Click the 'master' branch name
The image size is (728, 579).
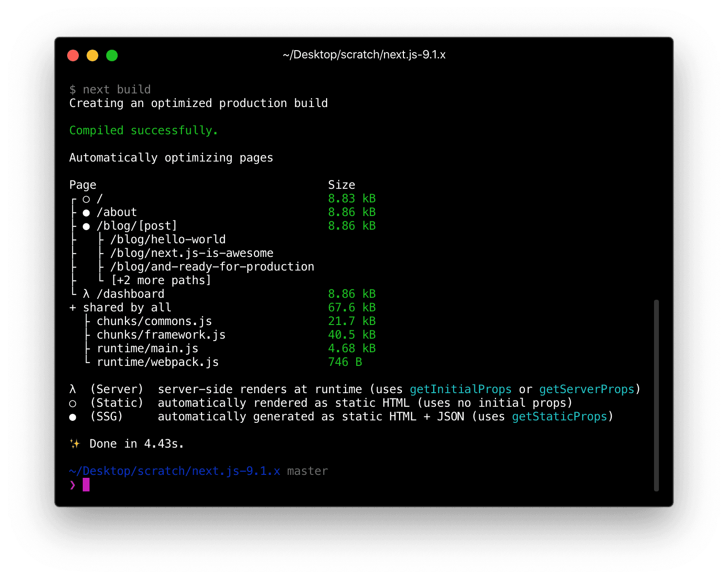308,471
